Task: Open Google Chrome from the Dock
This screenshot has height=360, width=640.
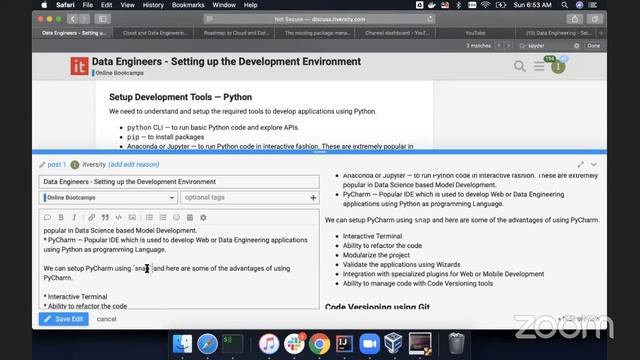Action: click(320, 343)
